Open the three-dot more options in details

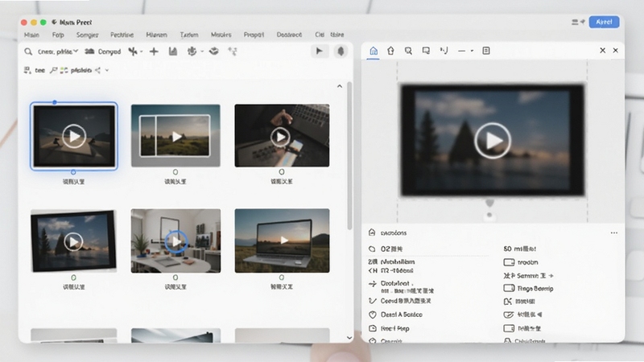614,232
